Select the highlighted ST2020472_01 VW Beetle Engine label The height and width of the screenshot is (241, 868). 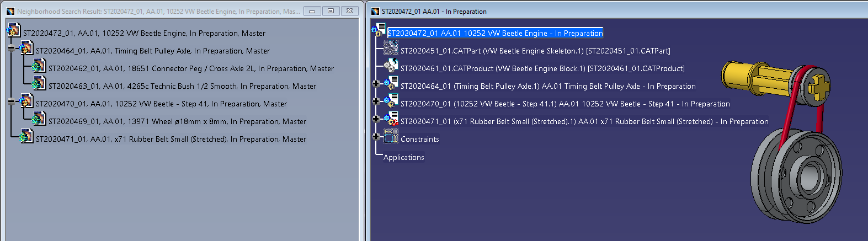click(495, 33)
